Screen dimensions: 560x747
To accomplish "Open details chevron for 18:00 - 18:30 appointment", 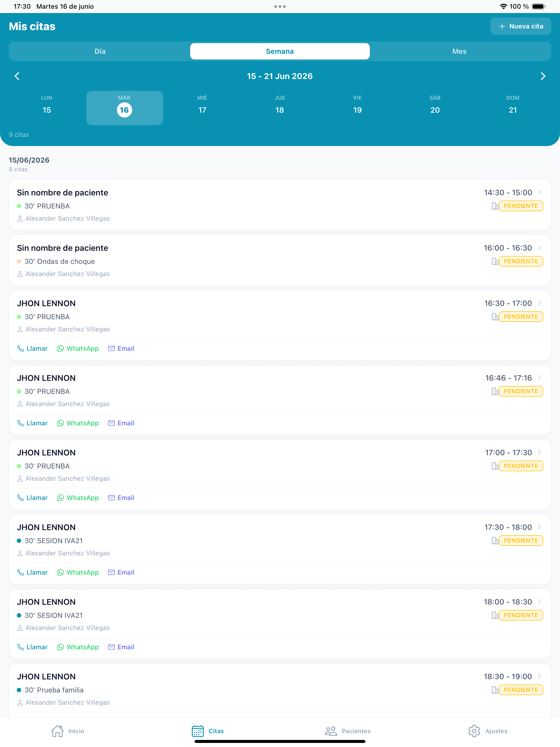I will click(539, 602).
